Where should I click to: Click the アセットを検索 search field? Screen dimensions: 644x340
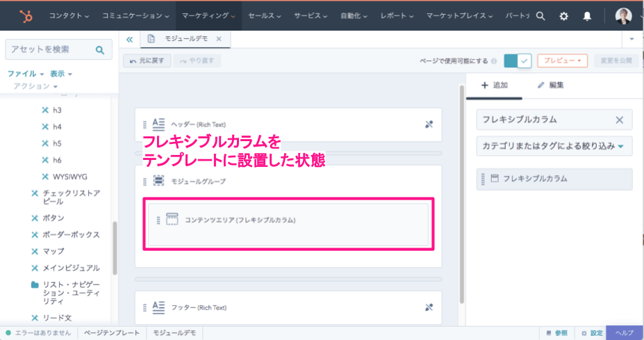tap(49, 49)
